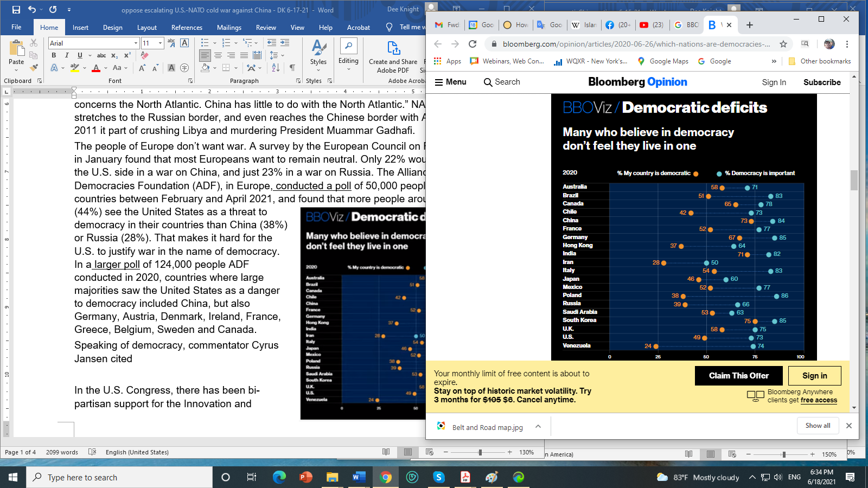
Task: Open File Explorer from the taskbar
Action: tap(333, 477)
